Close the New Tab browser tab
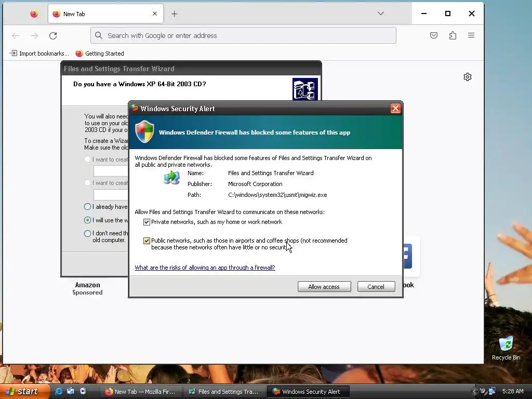532x399 pixels. tap(155, 14)
